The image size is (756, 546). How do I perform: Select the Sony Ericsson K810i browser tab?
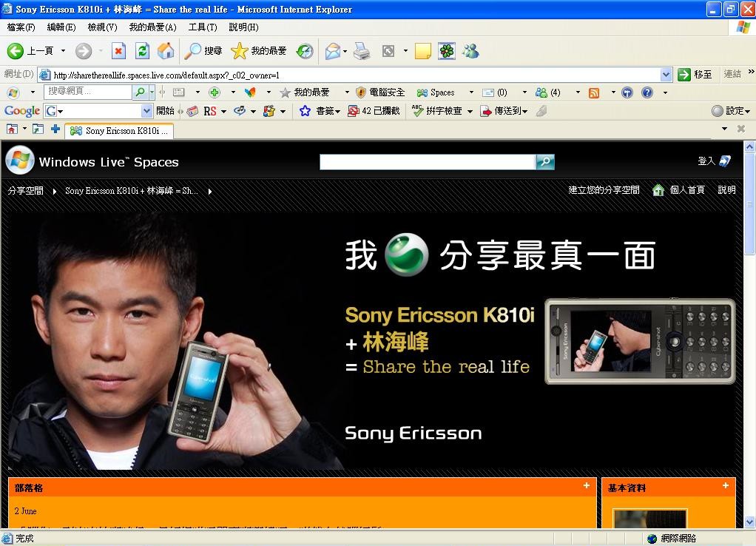(x=119, y=131)
